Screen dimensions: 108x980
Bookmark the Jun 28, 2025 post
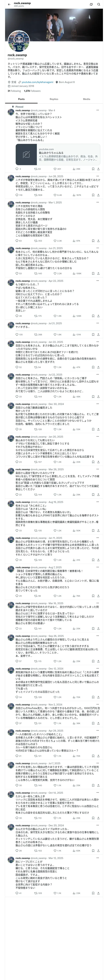coord(93,195)
